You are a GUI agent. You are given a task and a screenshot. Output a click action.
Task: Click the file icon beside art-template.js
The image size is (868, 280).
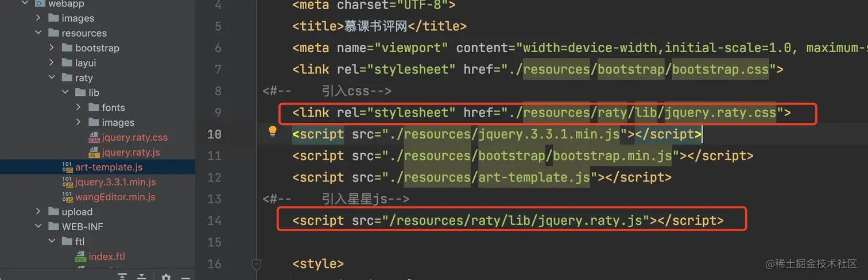tap(67, 168)
